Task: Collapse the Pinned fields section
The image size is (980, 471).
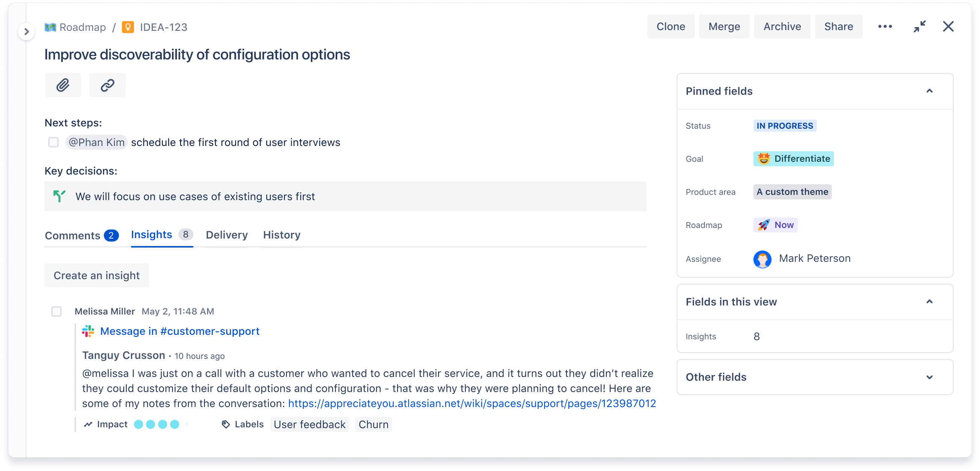Action: pyautogui.click(x=930, y=91)
